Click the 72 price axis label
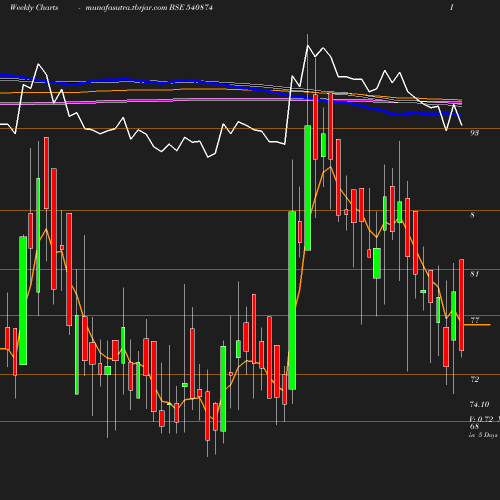500x500 pixels. pyautogui.click(x=475, y=379)
